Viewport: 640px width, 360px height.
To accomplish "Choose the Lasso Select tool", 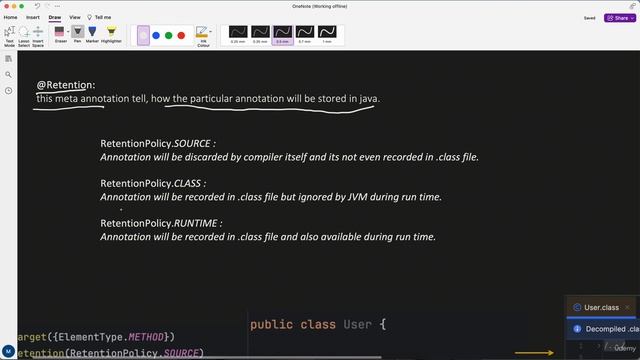I will click(24, 37).
